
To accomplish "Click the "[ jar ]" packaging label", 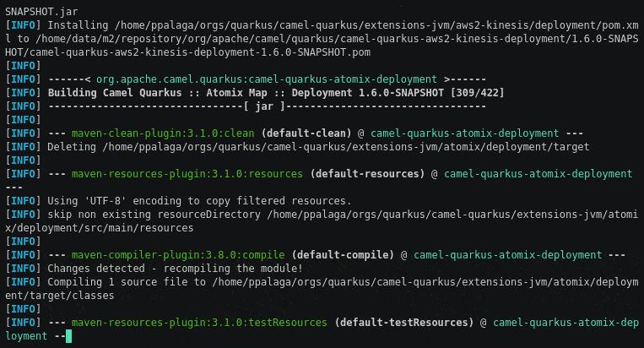I will tap(267, 106).
